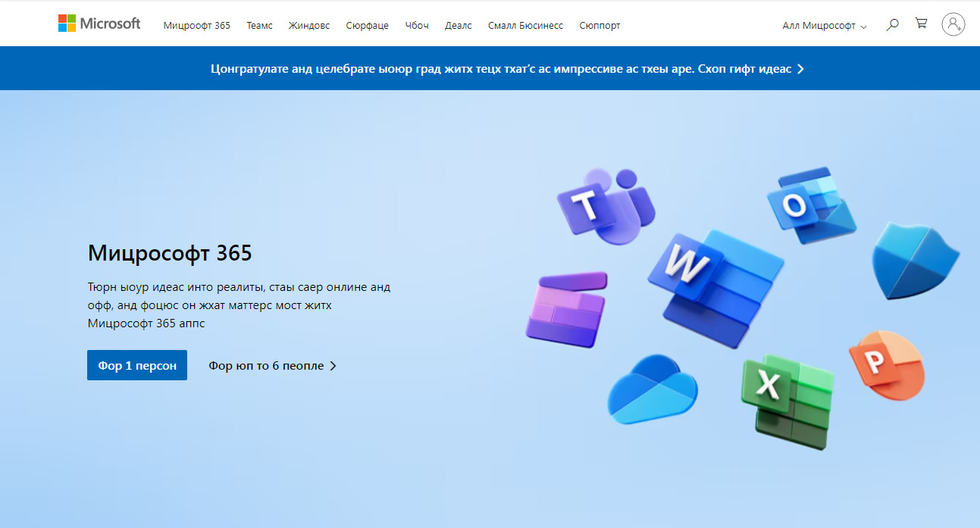Click the Мицрософт 365 hero heading
Image resolution: width=980 pixels, height=528 pixels.
click(170, 253)
